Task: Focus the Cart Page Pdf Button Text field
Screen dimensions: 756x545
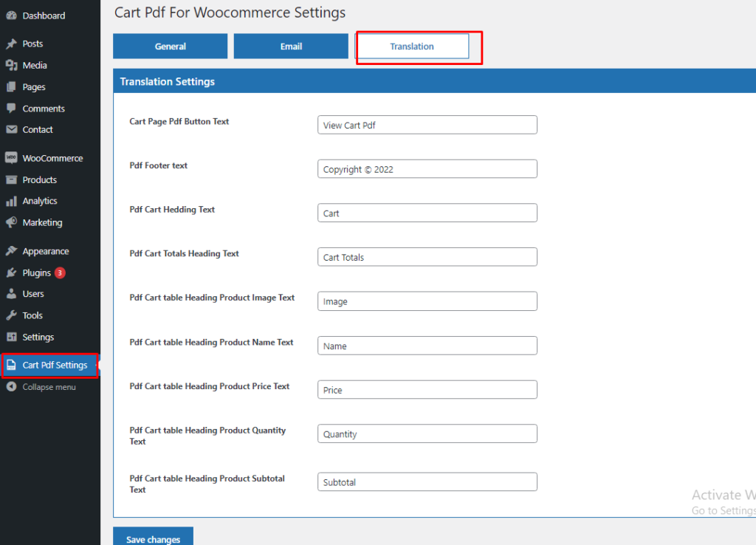Action: point(427,125)
